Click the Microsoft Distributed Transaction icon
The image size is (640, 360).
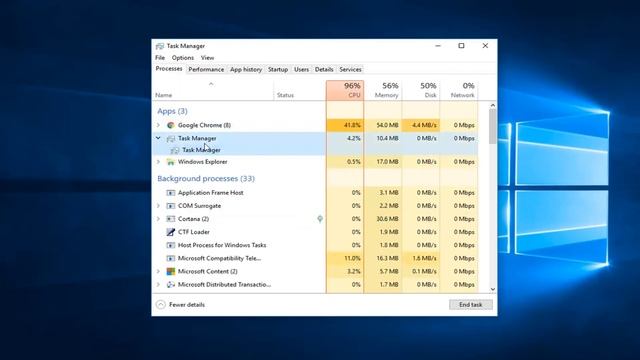click(x=171, y=284)
